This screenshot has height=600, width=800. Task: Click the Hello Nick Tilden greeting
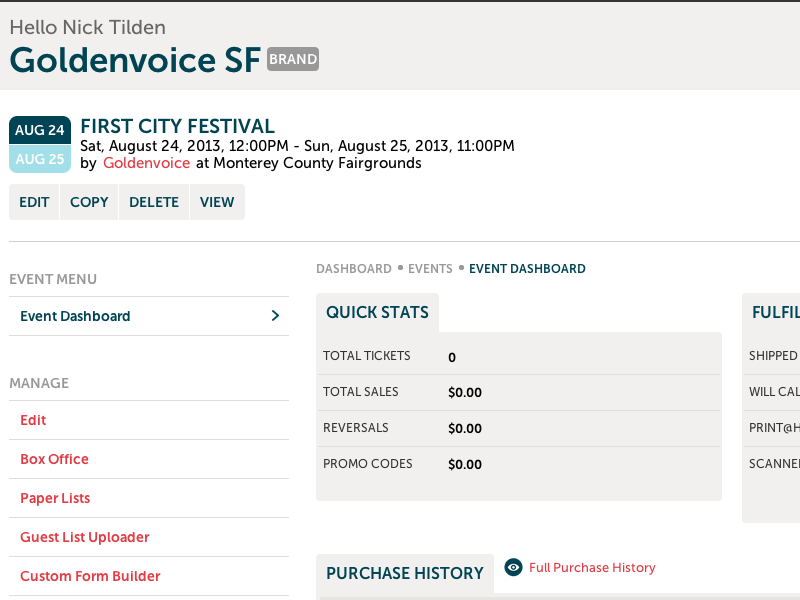coord(88,28)
